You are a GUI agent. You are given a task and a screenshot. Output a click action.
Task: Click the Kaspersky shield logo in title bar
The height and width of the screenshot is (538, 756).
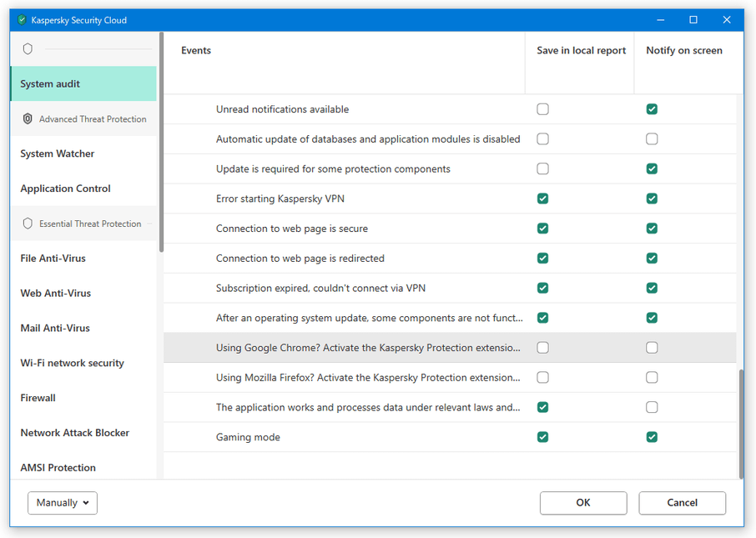click(x=21, y=20)
